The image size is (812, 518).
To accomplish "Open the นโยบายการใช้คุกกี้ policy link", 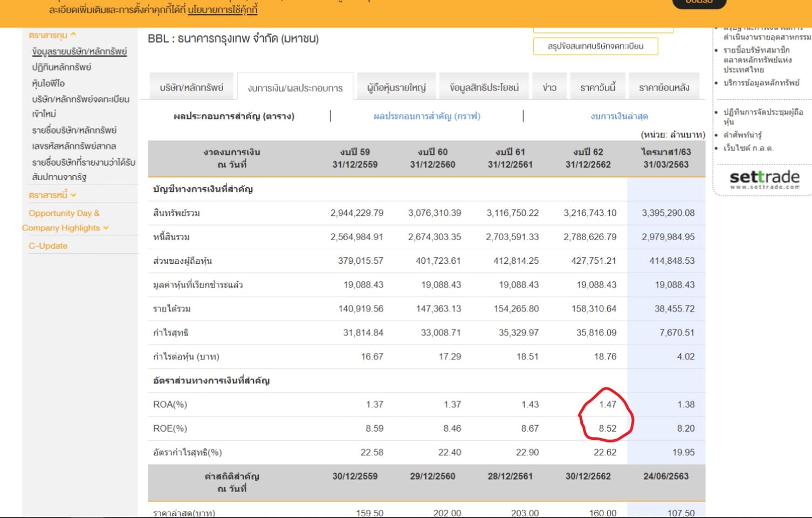I will pyautogui.click(x=222, y=10).
